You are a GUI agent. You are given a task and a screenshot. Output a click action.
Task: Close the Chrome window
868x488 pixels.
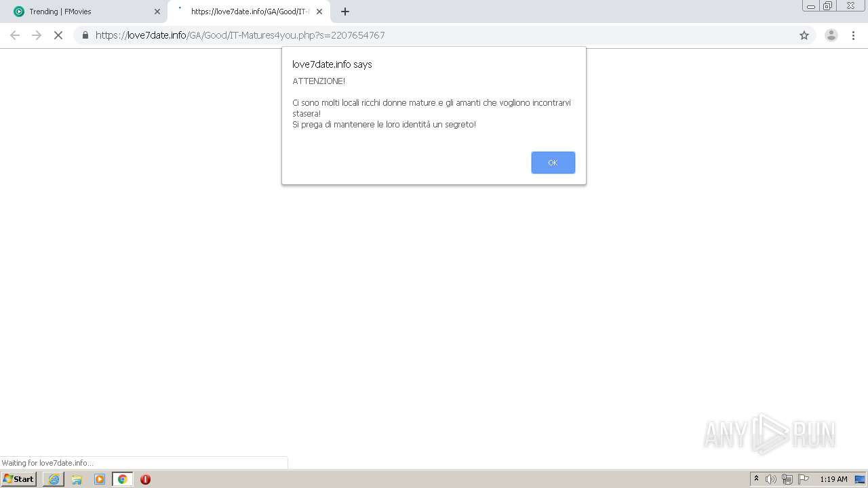click(x=850, y=6)
